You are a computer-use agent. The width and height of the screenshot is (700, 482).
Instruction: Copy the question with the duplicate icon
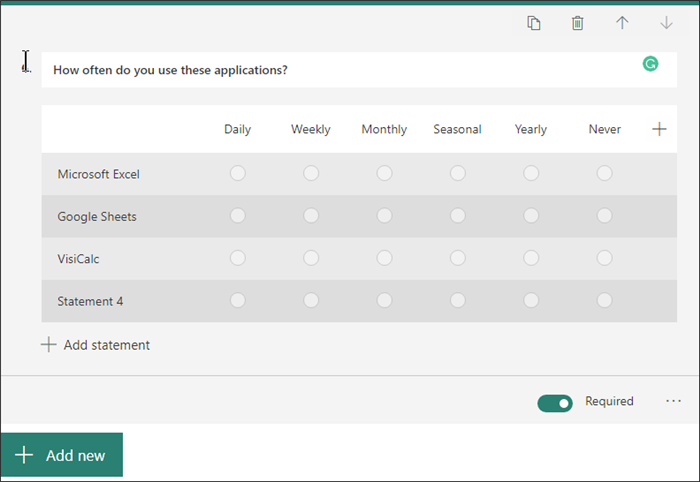coord(534,23)
